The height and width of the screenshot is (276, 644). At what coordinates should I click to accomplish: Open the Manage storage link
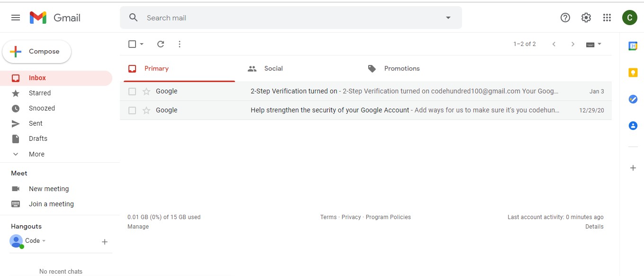pos(138,227)
